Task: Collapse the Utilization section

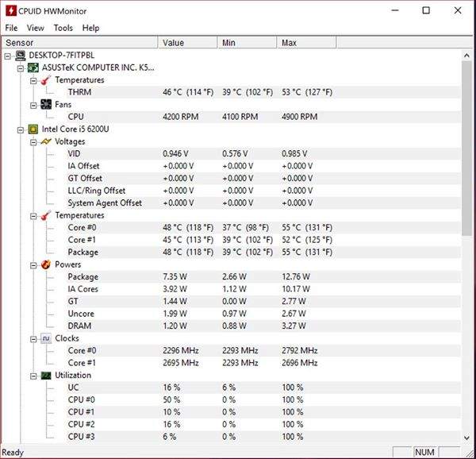Action: [33, 375]
